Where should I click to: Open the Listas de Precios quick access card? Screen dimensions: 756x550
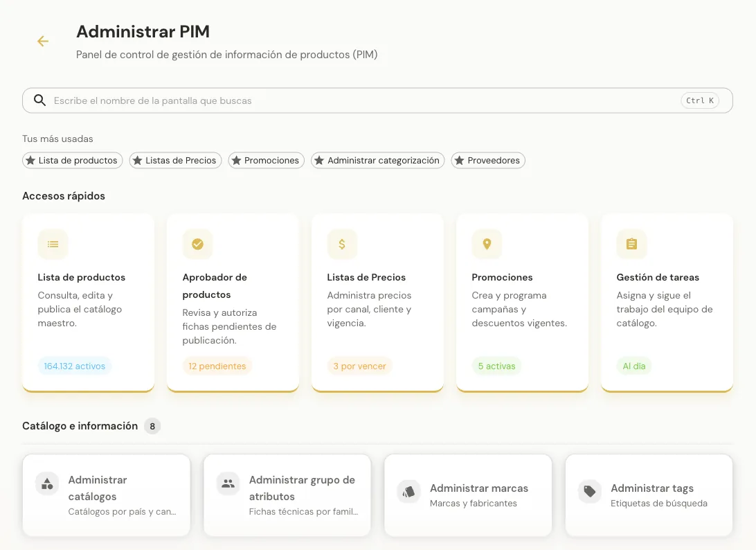coord(377,303)
